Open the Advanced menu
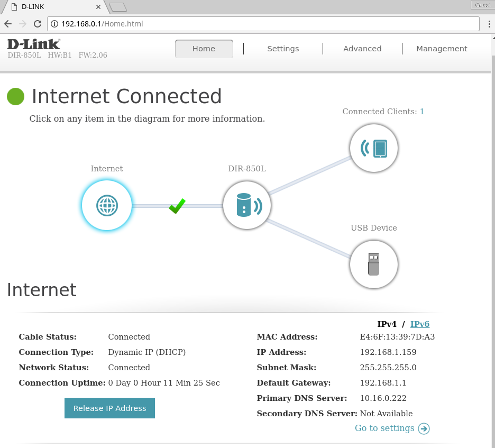This screenshot has width=495, height=448. (x=362, y=49)
